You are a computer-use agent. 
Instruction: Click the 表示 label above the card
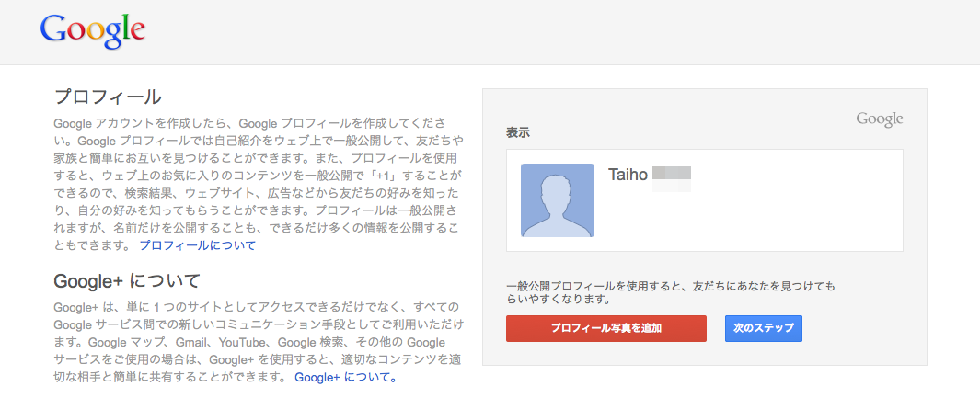tap(518, 132)
